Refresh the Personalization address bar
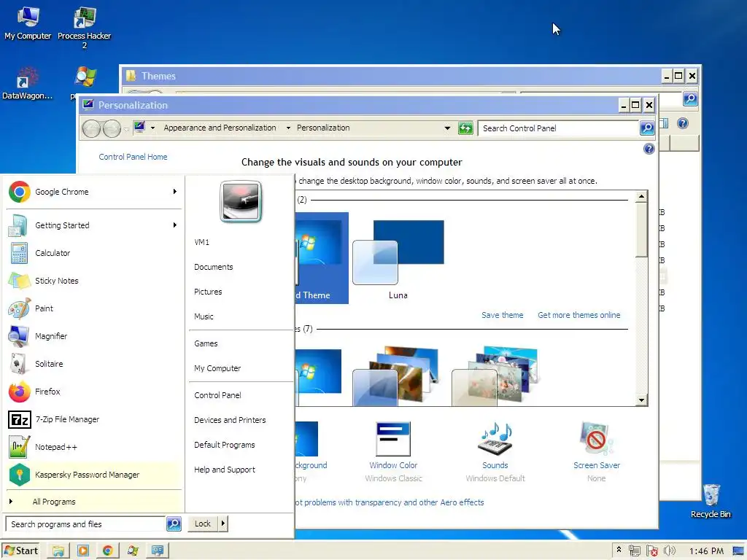 click(465, 128)
